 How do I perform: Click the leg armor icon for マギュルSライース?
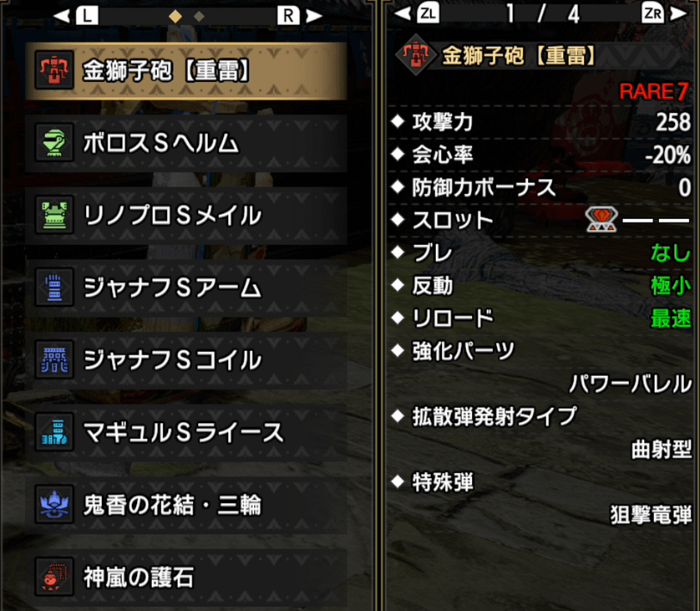[x=54, y=432]
